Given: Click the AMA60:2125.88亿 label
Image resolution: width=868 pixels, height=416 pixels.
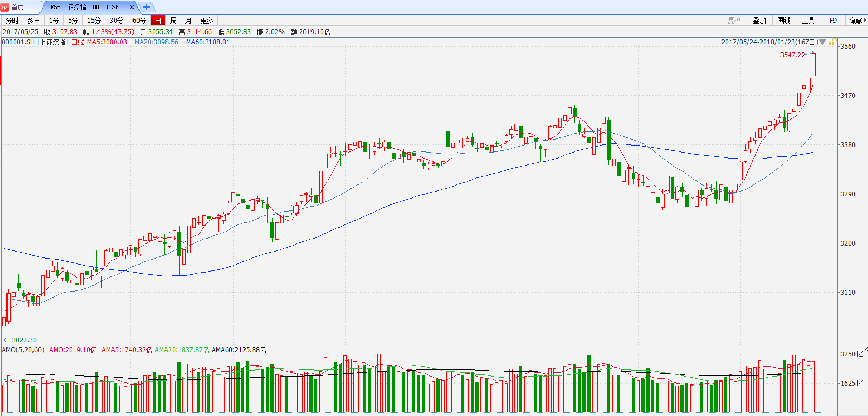Looking at the screenshot, I should pyautogui.click(x=238, y=350).
